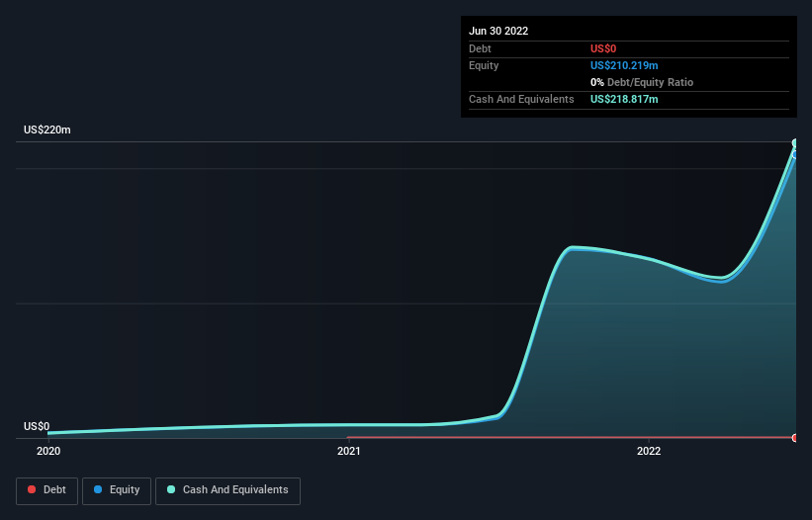Image resolution: width=812 pixels, height=520 pixels.
Task: Click the Jun 30 2022 tooltip date
Action: click(x=498, y=31)
